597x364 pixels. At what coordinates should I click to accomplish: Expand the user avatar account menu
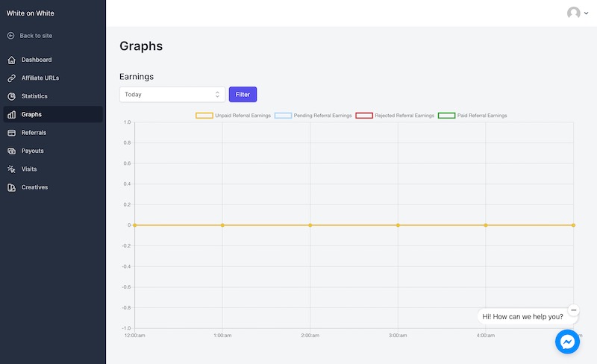click(577, 13)
